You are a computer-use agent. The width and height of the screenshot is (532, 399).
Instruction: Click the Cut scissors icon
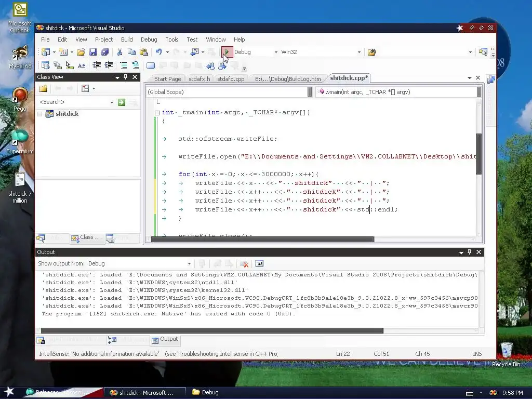(119, 52)
